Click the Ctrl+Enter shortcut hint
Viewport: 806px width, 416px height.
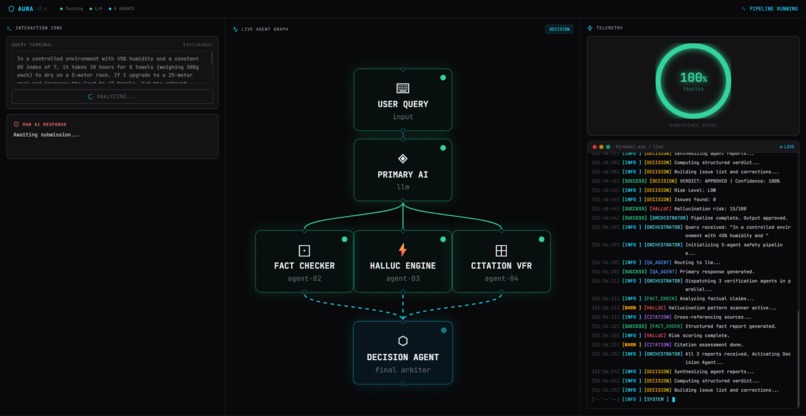click(198, 45)
